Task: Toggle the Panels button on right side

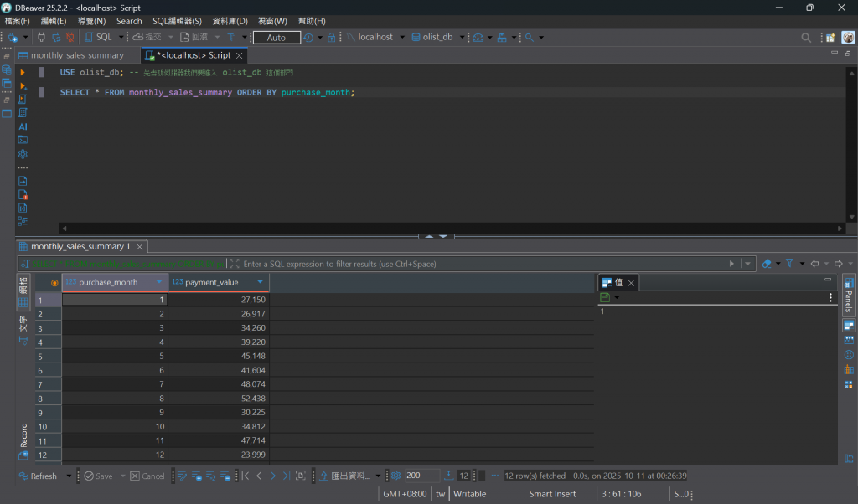Action: pos(849,296)
